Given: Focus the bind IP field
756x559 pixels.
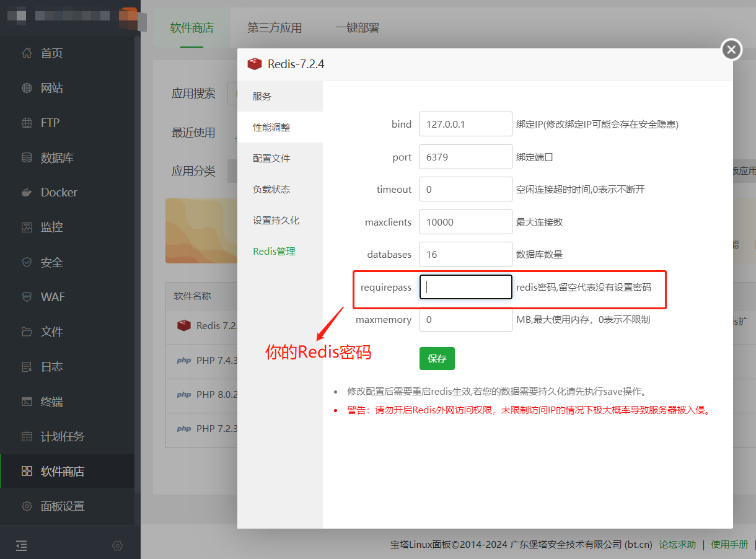Looking at the screenshot, I should click(466, 124).
